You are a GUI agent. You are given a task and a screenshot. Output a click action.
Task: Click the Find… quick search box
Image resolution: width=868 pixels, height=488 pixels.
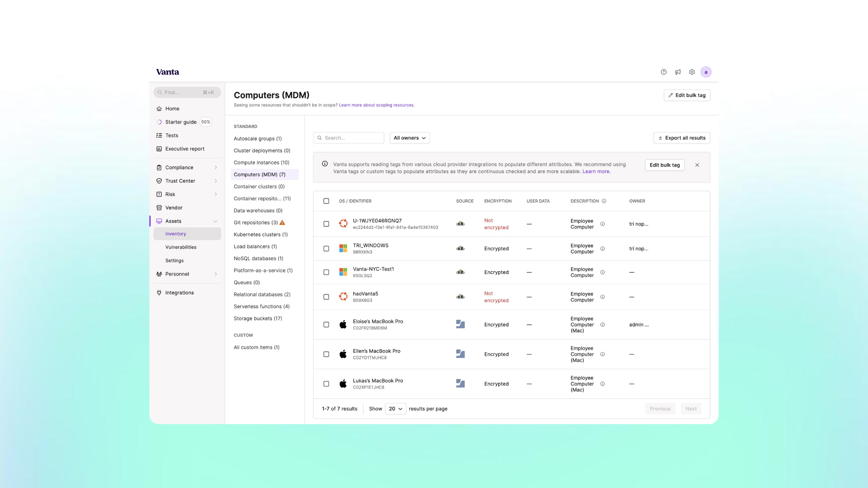187,93
